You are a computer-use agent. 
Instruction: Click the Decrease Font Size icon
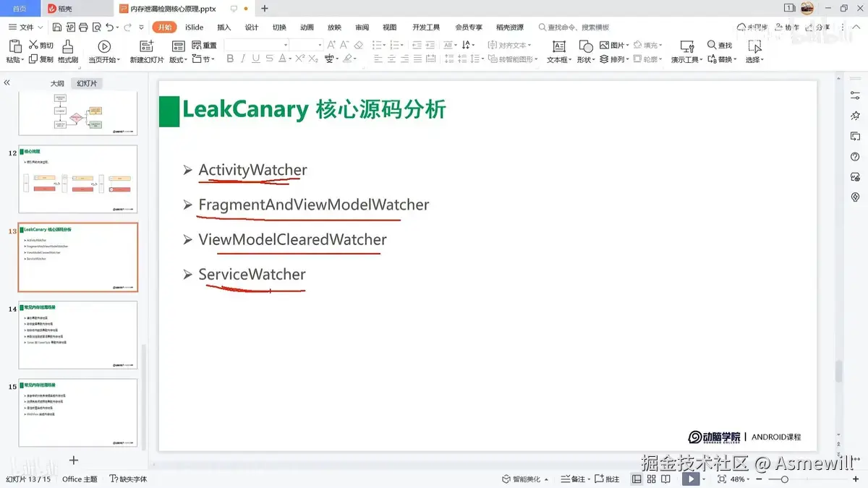(344, 45)
